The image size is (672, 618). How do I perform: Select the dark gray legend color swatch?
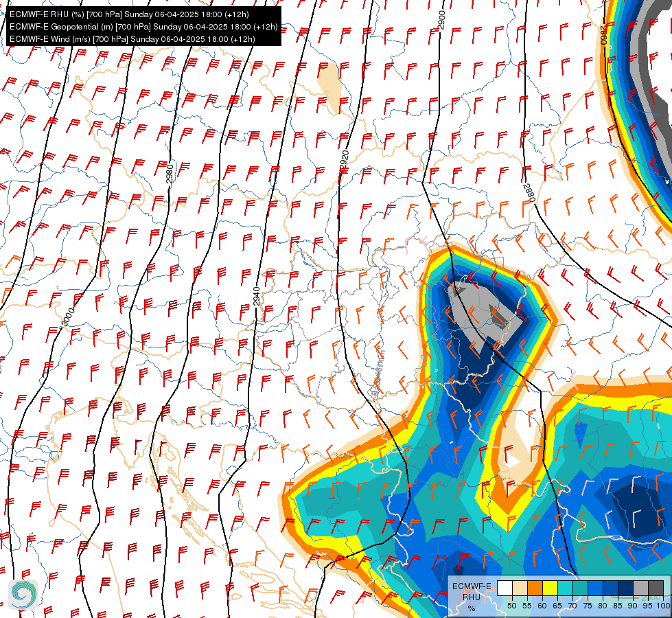tap(656, 588)
